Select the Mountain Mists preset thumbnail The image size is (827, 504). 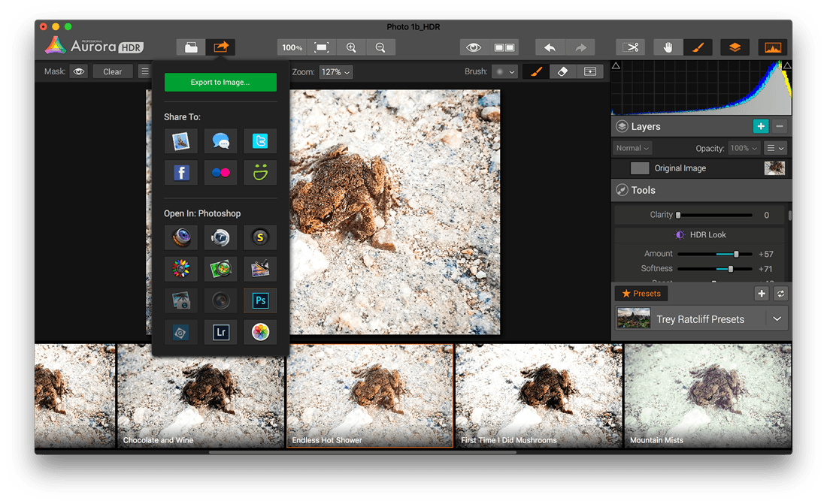tap(707, 396)
